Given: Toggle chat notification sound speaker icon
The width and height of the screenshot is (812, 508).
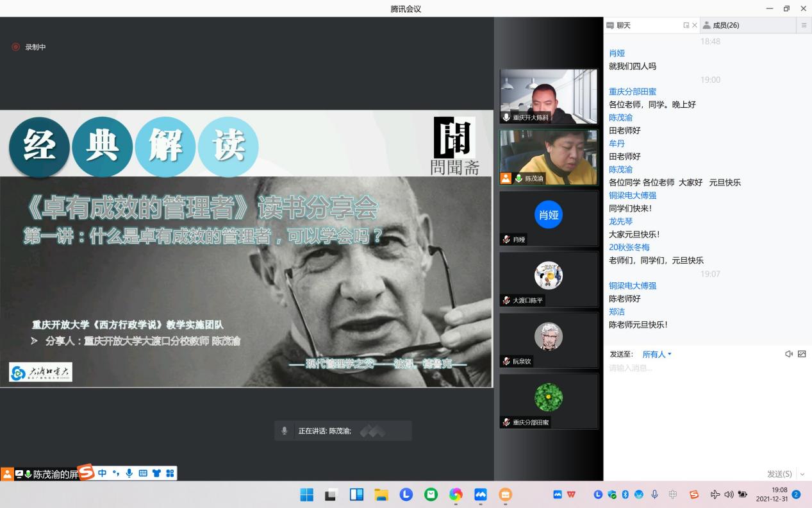Looking at the screenshot, I should click(789, 354).
